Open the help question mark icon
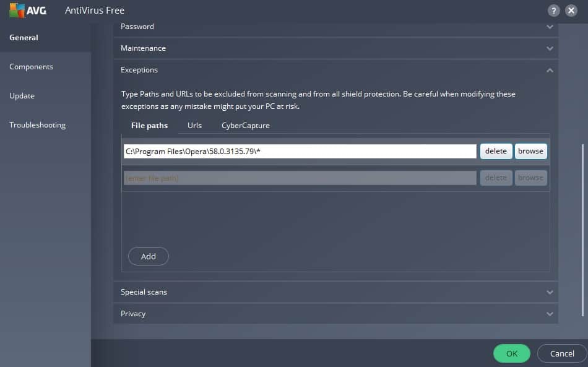The width and height of the screenshot is (588, 367). (x=553, y=11)
